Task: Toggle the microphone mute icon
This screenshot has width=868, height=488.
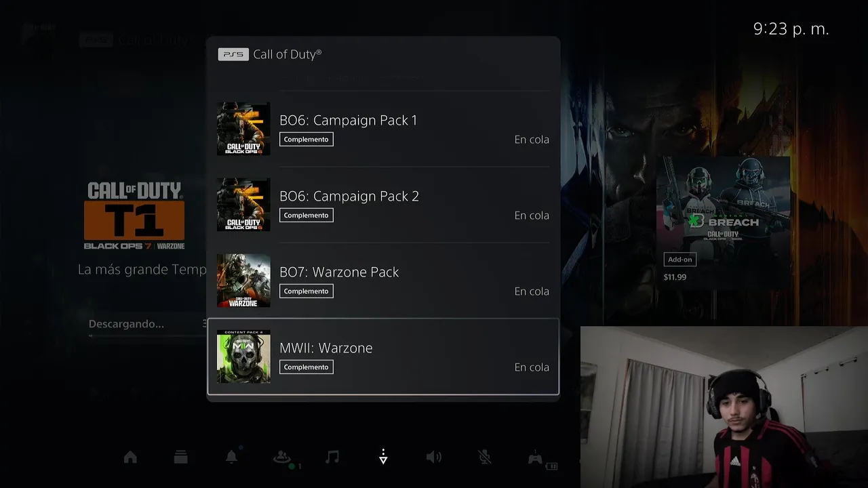Action: (484, 457)
